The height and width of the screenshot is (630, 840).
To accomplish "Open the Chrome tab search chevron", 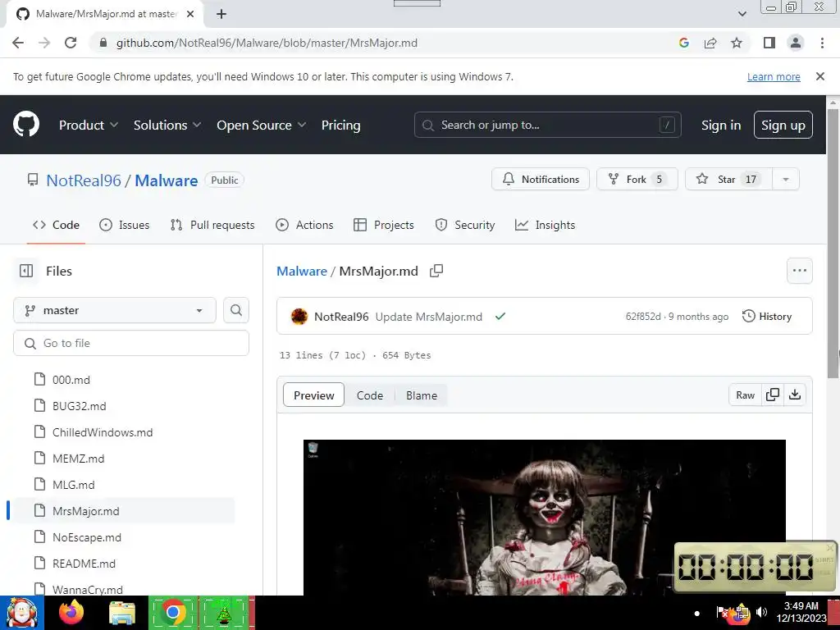I will (742, 14).
